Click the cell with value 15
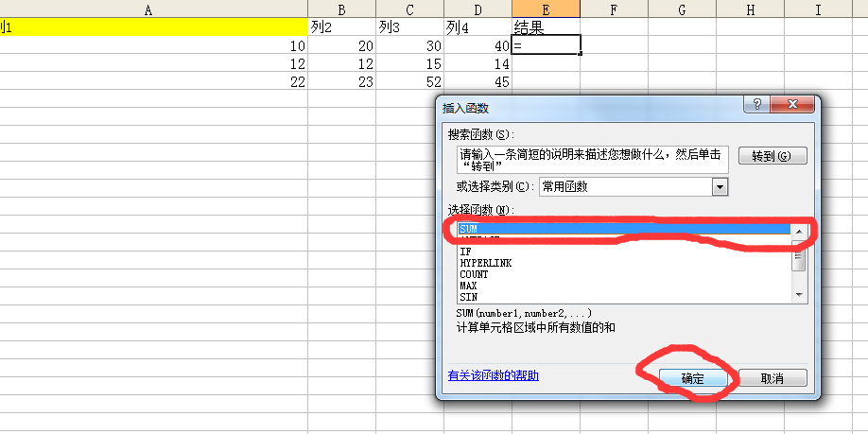The height and width of the screenshot is (434, 868). tap(410, 63)
